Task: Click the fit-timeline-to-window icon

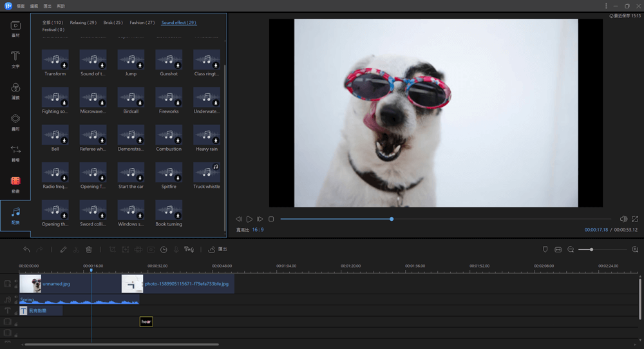Action: 558,249
